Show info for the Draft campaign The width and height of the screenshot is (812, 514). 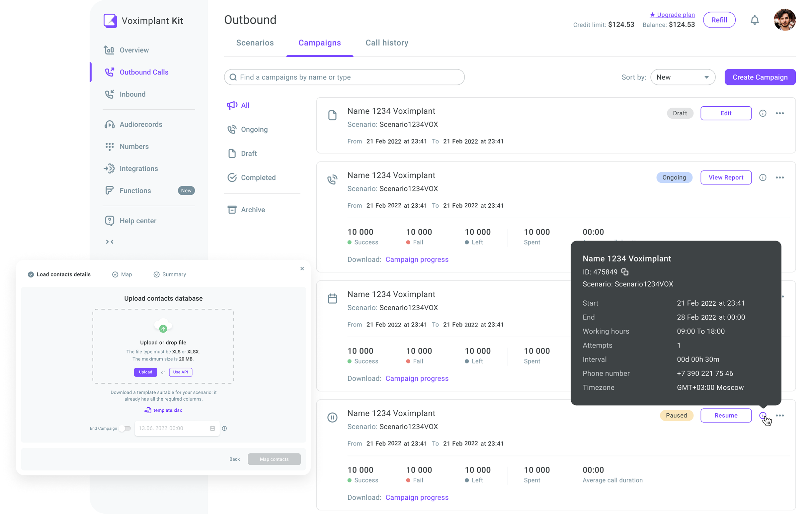763,113
